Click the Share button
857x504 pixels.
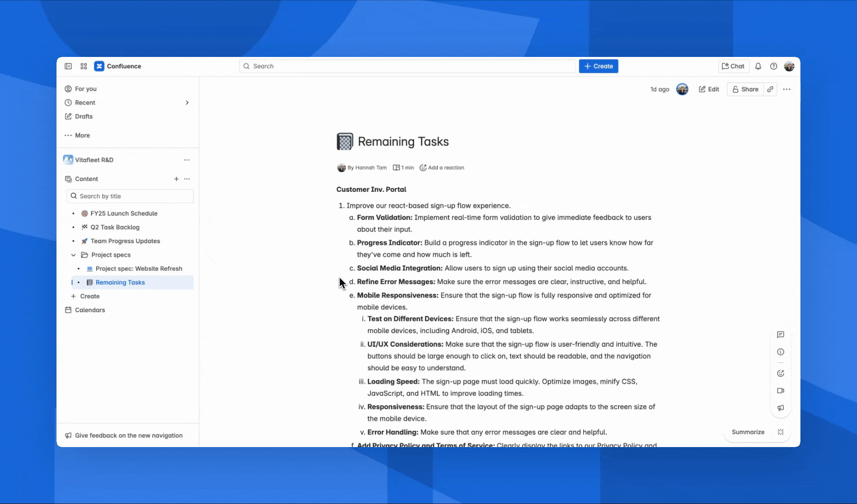[x=745, y=89]
